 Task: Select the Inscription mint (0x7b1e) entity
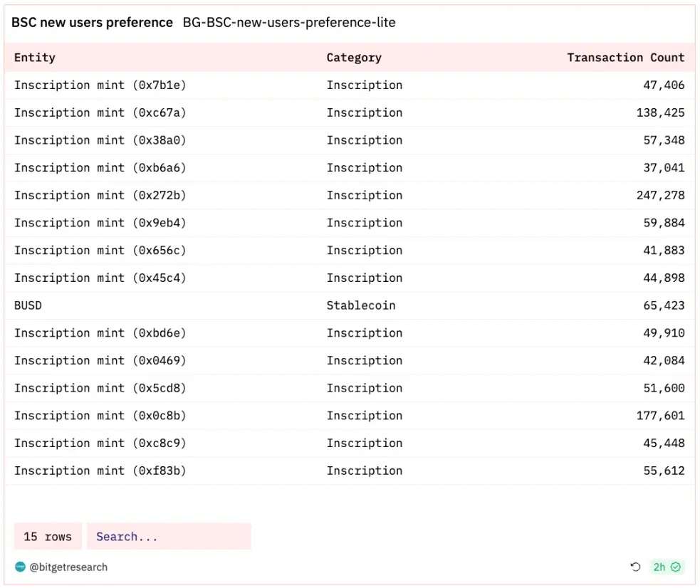[x=100, y=85]
